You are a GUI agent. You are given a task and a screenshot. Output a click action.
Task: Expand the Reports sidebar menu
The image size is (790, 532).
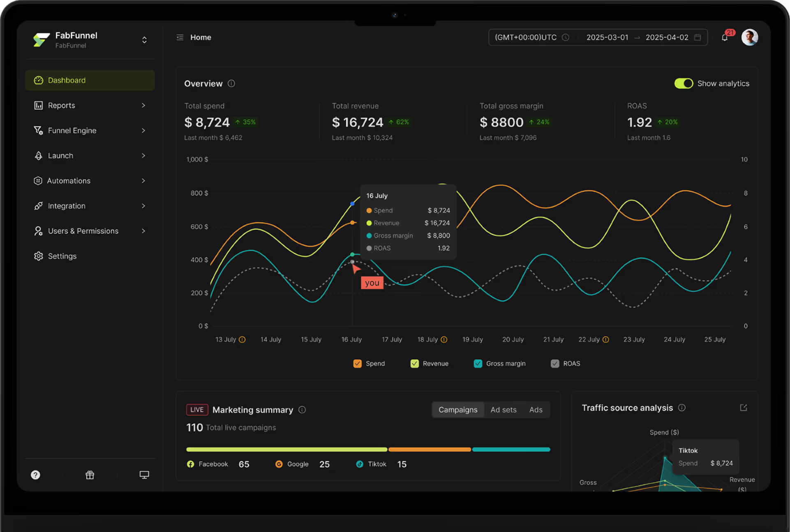point(90,105)
